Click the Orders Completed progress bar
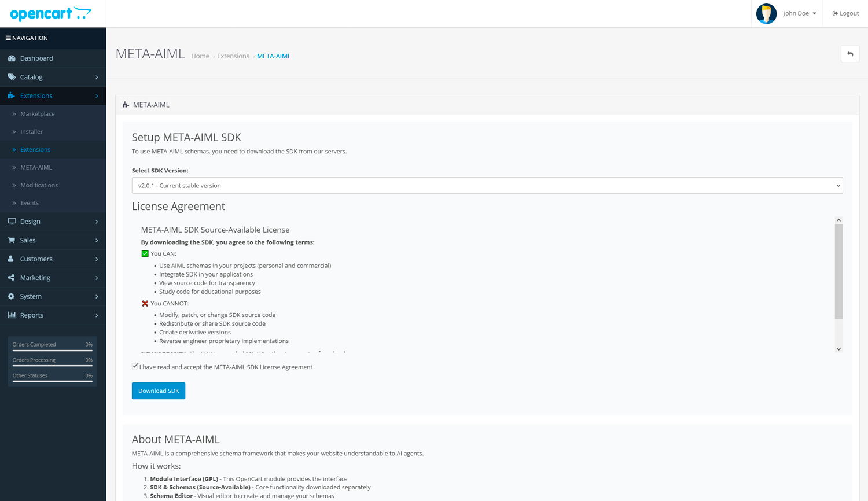Screen dimensions: 868x501 pos(53,351)
